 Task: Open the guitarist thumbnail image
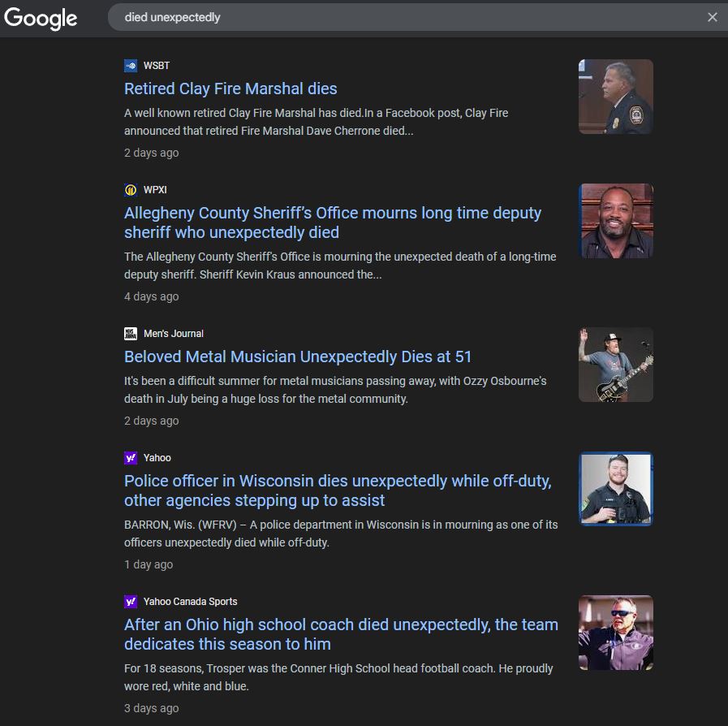(x=616, y=365)
